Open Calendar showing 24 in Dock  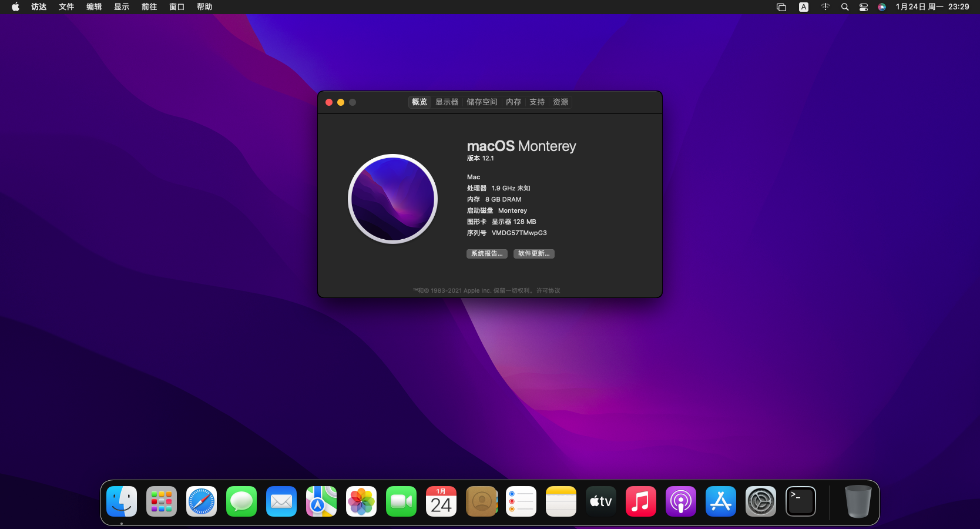(441, 501)
